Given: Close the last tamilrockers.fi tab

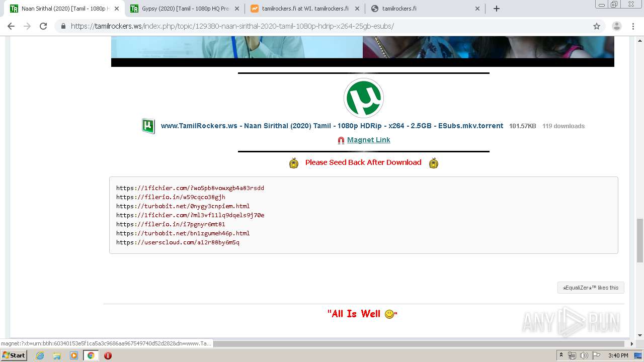Looking at the screenshot, I should 477,9.
